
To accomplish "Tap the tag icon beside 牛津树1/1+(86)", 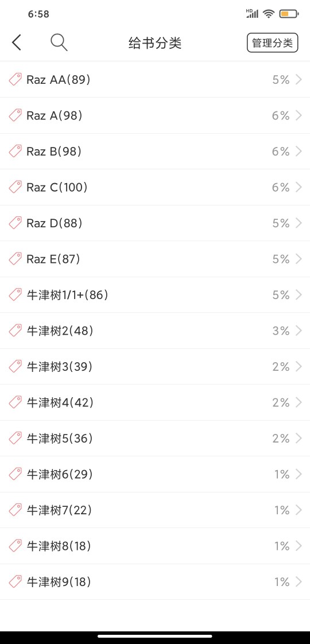I will 15,294.
